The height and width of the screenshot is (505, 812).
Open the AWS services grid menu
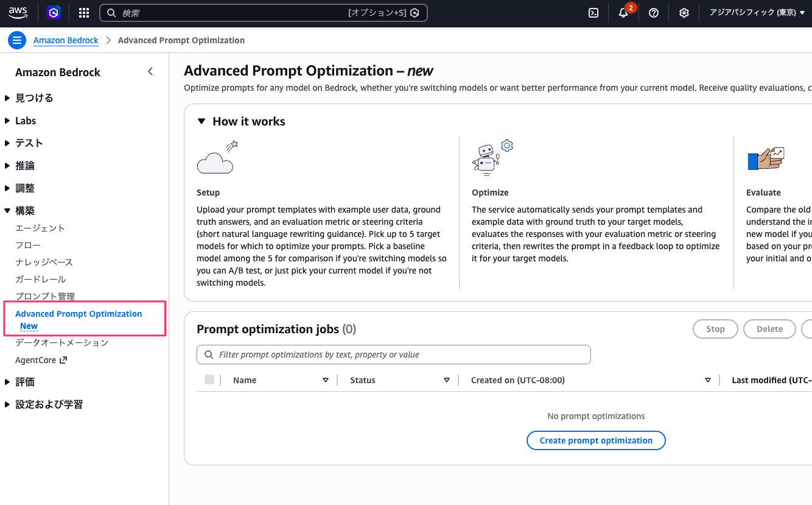click(x=84, y=13)
